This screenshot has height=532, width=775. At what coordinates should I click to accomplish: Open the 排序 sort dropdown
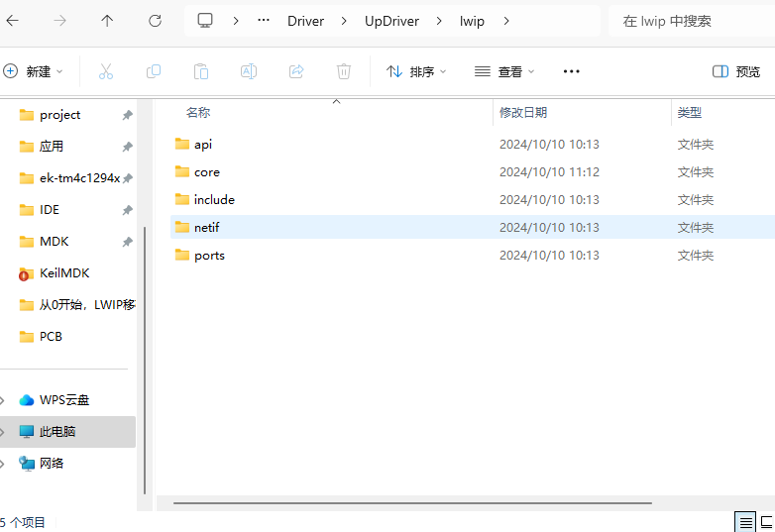(x=416, y=71)
